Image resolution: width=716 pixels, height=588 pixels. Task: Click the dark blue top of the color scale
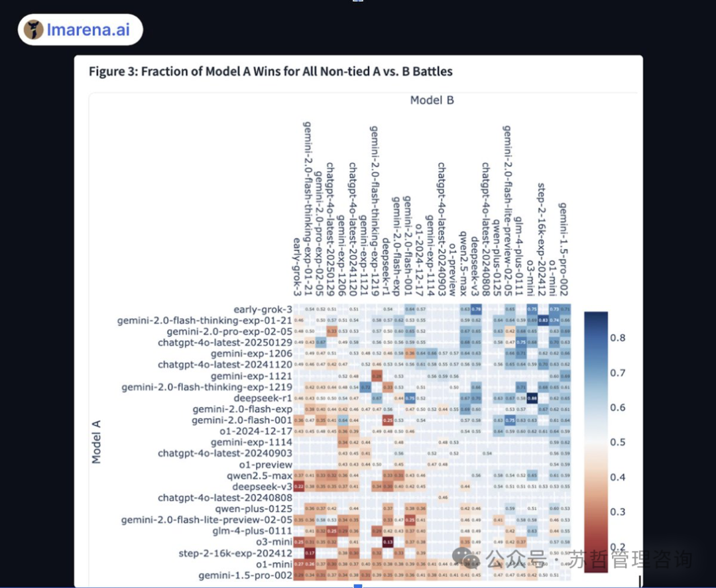point(595,317)
